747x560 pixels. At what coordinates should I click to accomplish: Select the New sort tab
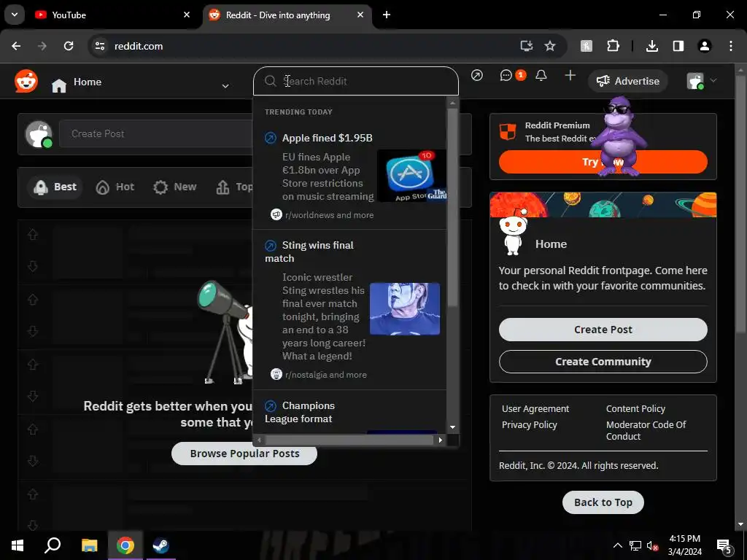[175, 187]
